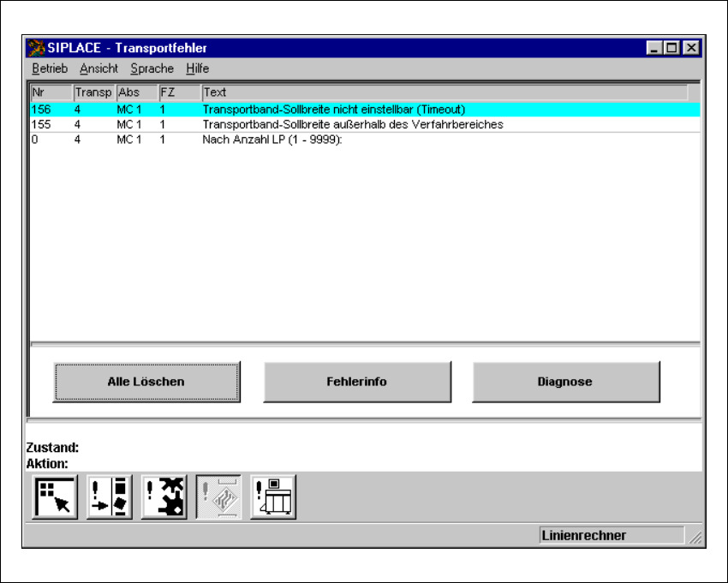Maximize the SIPLACE window

(672, 49)
